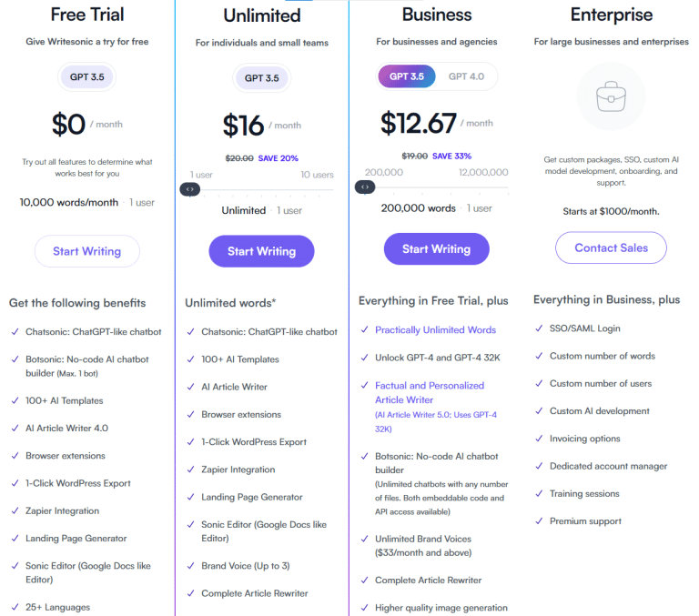Click checkmark next to Unlock GPT-4 and GPT-4 32K
Image resolution: width=699 pixels, height=616 pixels.
point(364,358)
